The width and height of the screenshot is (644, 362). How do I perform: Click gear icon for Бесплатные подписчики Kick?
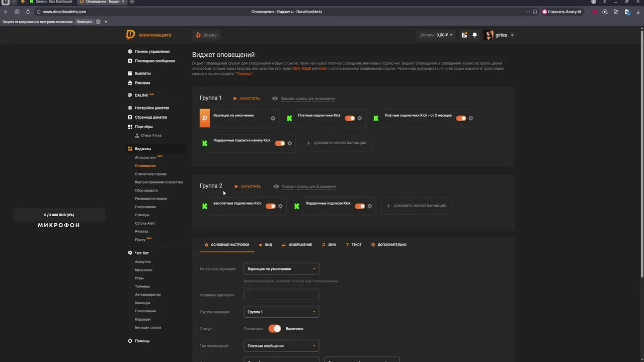[x=280, y=206]
